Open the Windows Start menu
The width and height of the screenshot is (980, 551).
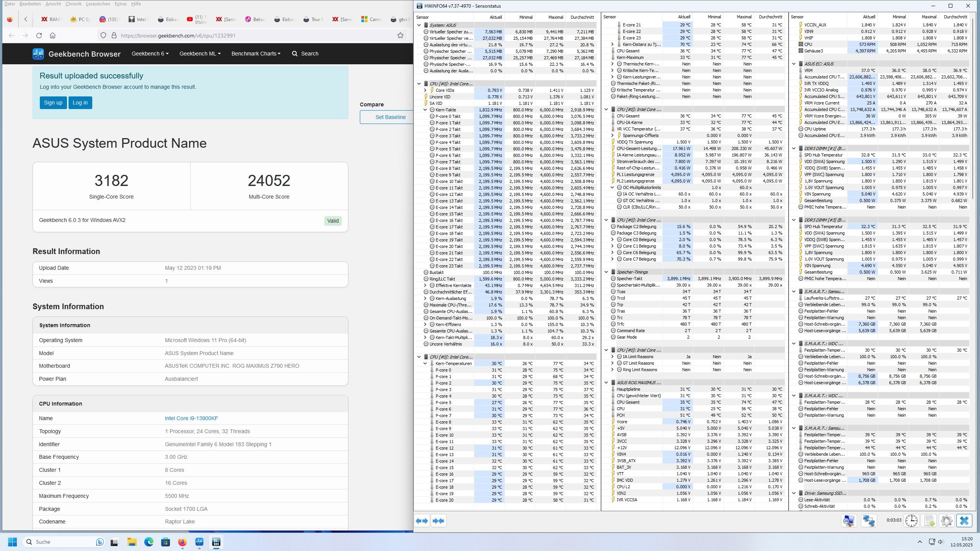pos(13,542)
